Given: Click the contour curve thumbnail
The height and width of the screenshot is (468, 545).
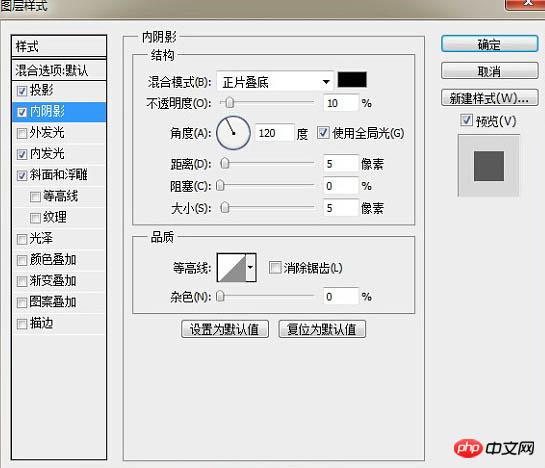Looking at the screenshot, I should (231, 267).
